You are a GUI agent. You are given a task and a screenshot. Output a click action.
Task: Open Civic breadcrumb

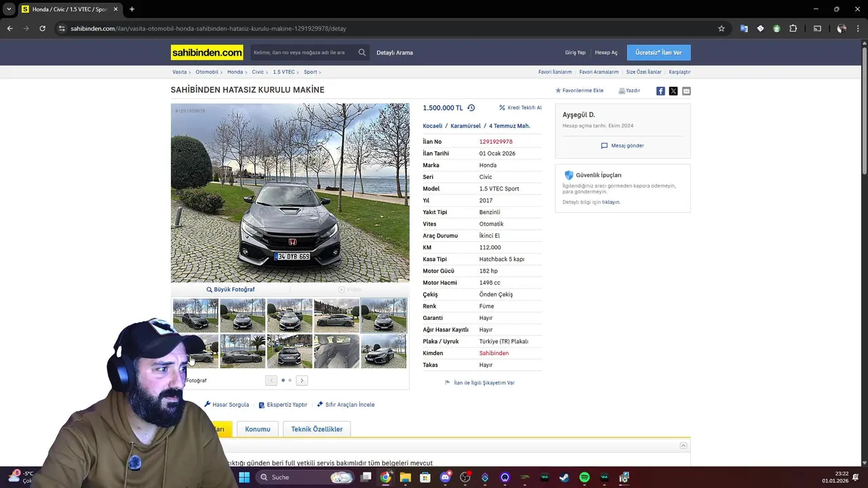pyautogui.click(x=258, y=72)
